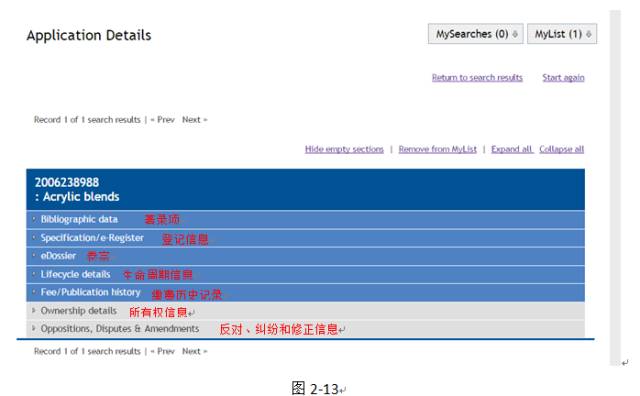
Task: Expand the Specification/e-Register section
Action: pyautogui.click(x=305, y=238)
